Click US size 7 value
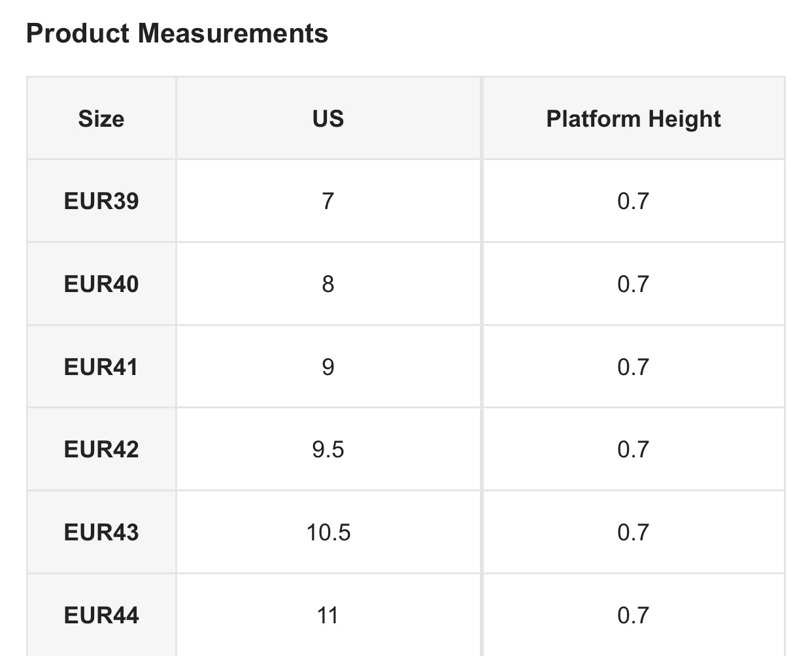This screenshot has width=812, height=656. coord(328,201)
